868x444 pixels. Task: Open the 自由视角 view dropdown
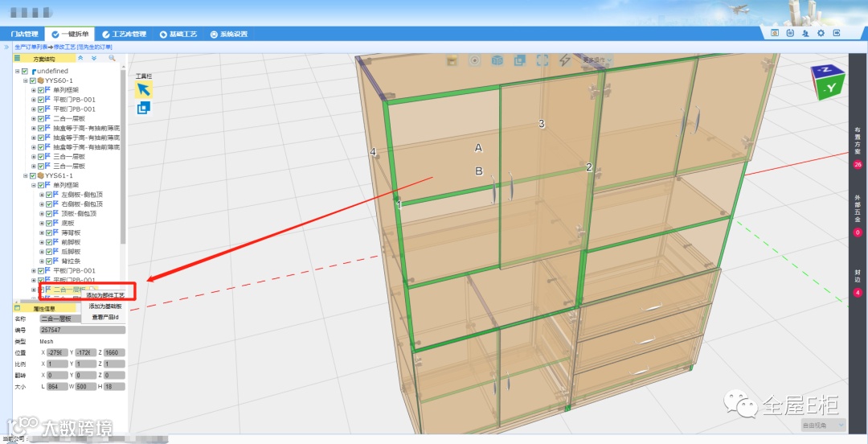(823, 425)
